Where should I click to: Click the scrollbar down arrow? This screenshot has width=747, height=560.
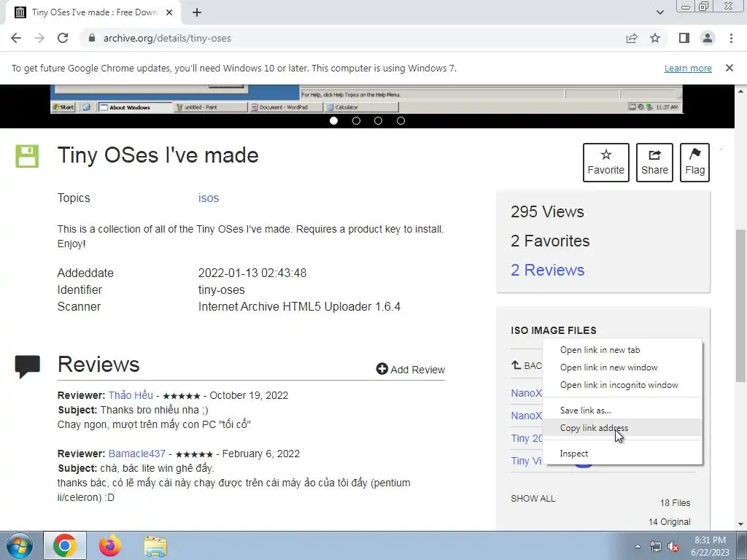pyautogui.click(x=740, y=524)
